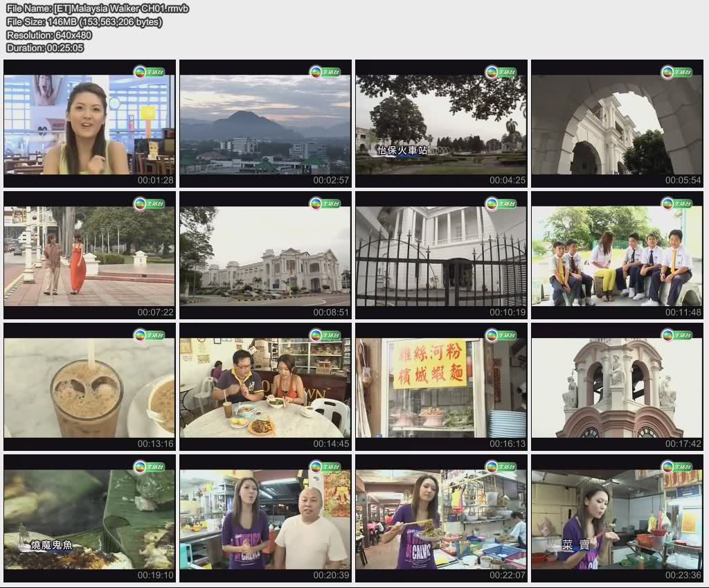Open the thumbnail of the host holding noodles with chopsticks
This screenshot has height=588, width=709.
[441, 519]
